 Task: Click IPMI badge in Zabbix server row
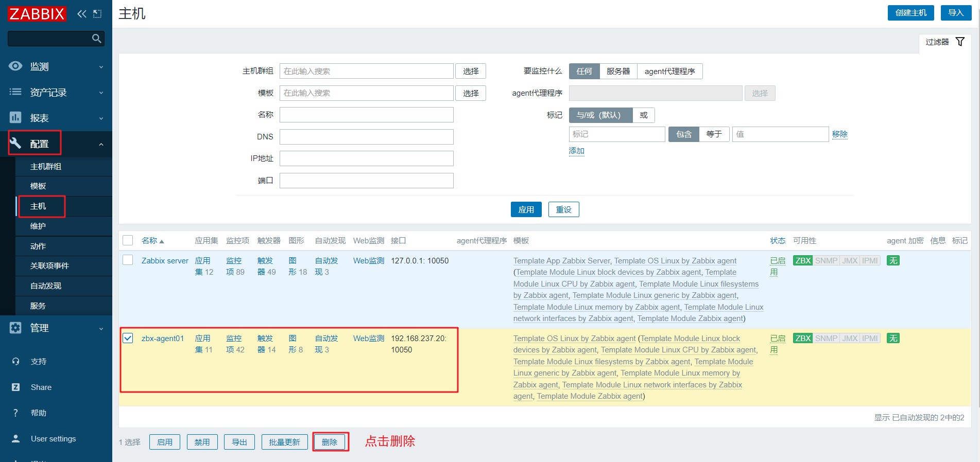870,261
